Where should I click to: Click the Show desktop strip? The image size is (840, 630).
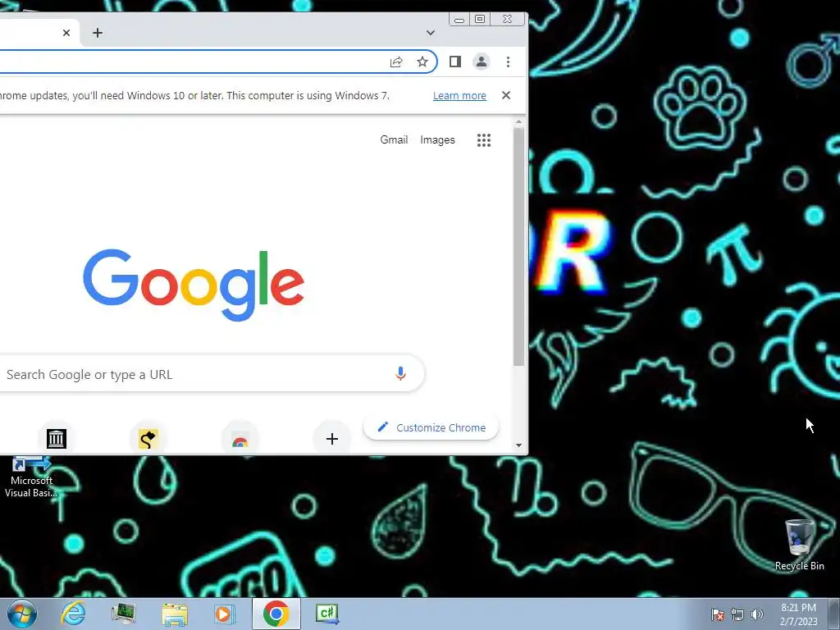(x=834, y=614)
